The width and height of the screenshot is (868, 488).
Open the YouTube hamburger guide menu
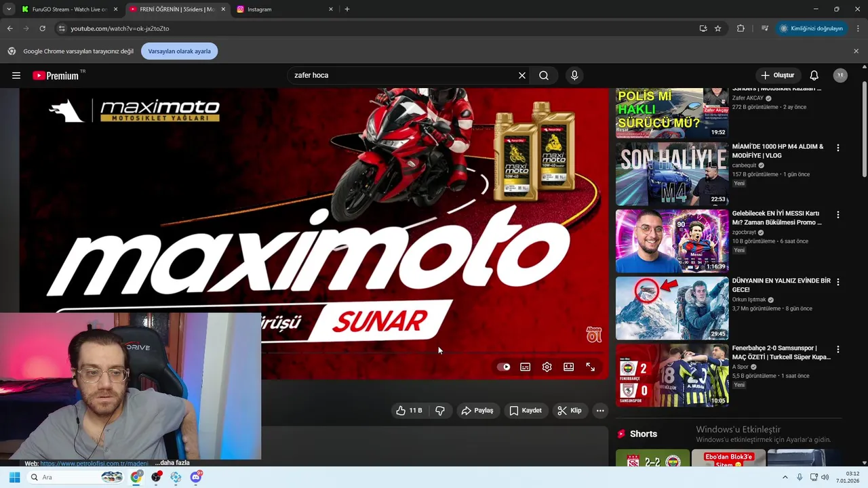tap(16, 75)
